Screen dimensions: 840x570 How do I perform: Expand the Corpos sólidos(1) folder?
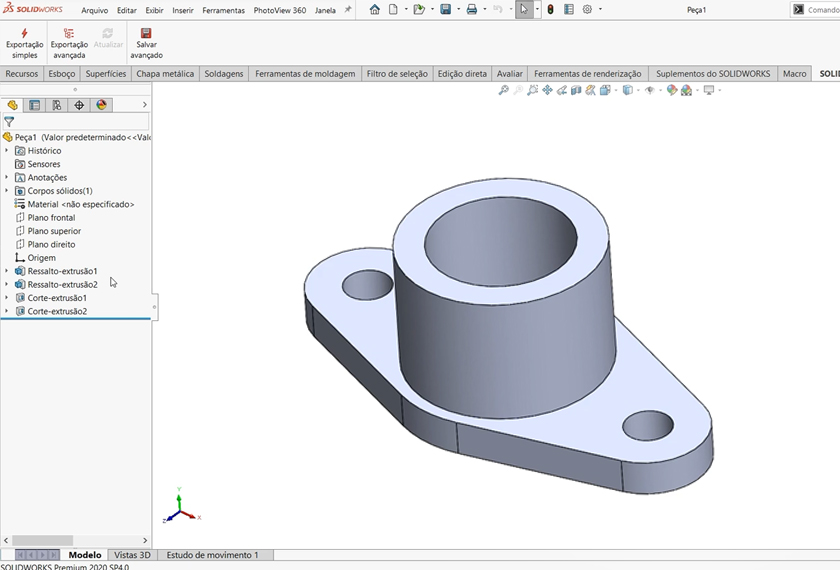pos(7,191)
